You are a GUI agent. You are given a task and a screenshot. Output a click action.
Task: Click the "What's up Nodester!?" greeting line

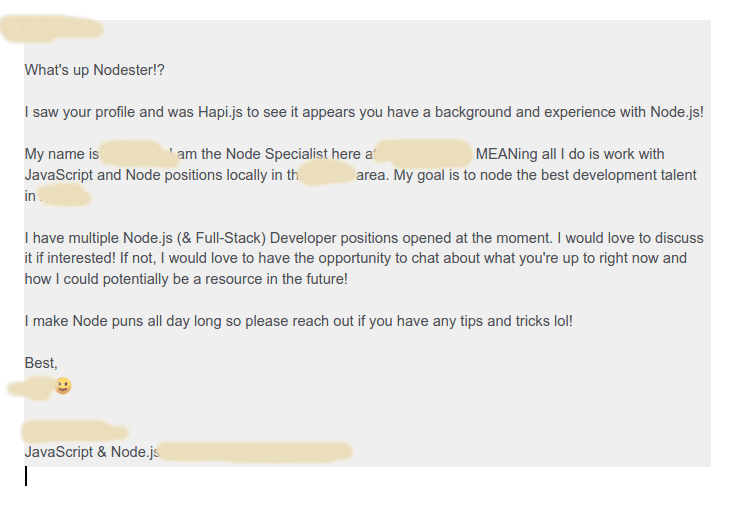(x=95, y=70)
